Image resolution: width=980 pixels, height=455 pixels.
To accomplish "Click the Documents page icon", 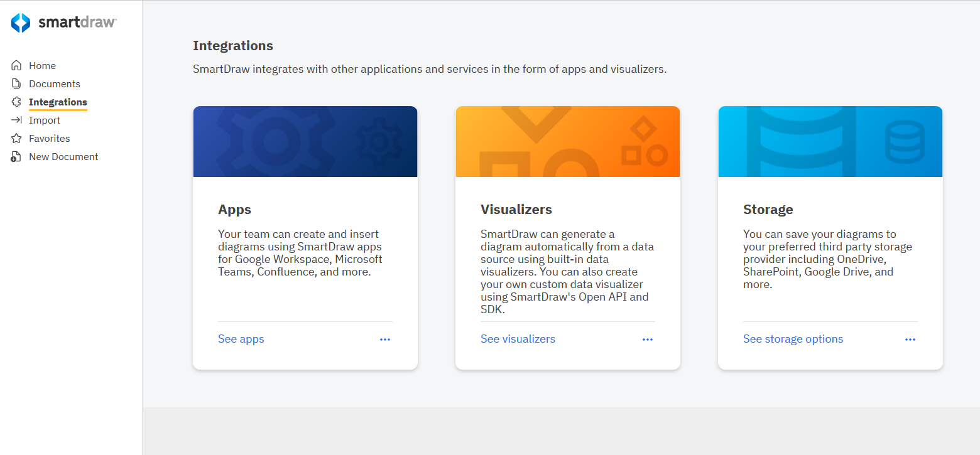I will pyautogui.click(x=16, y=83).
